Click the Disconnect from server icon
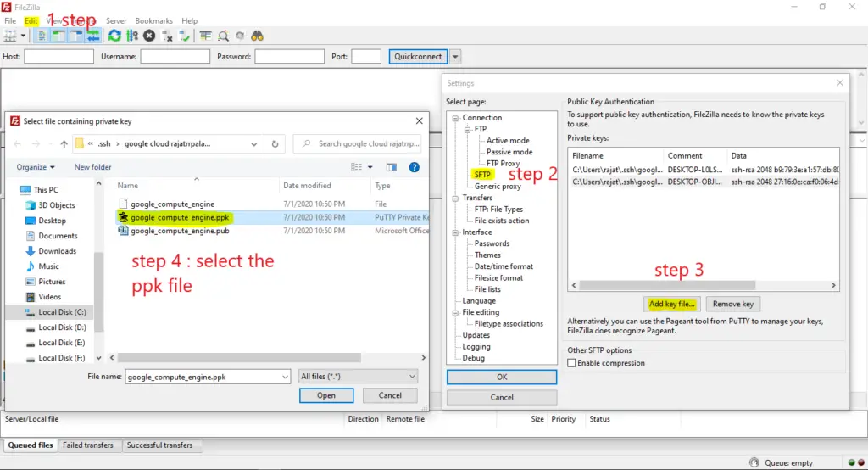 pyautogui.click(x=167, y=36)
